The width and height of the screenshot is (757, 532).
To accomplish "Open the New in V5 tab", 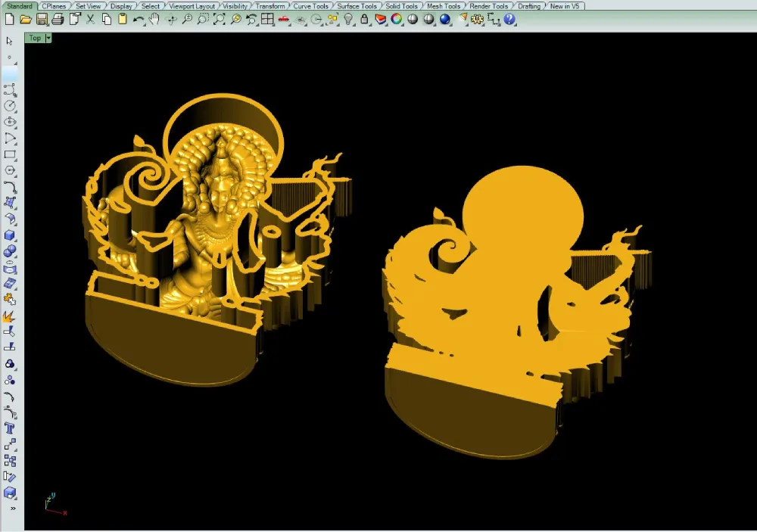I will 565,6.
